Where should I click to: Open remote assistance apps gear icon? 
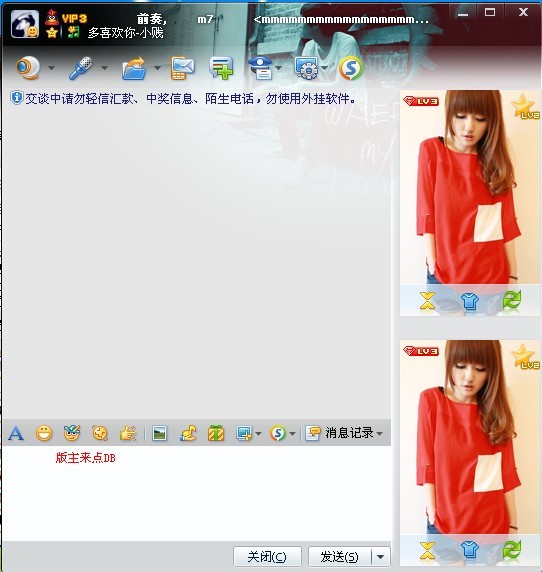[306, 68]
